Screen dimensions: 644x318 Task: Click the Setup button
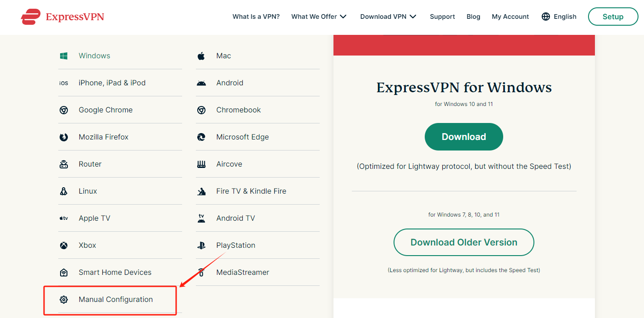(x=613, y=17)
